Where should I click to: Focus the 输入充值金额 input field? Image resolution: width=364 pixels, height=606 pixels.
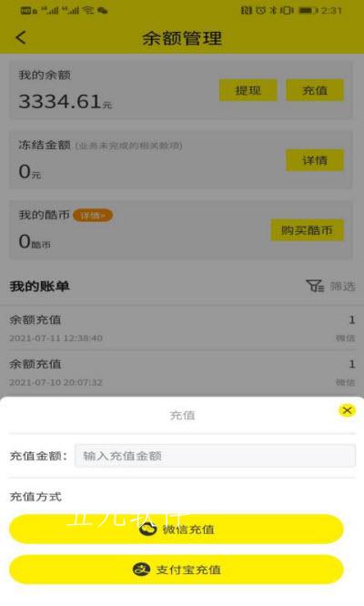pos(216,456)
